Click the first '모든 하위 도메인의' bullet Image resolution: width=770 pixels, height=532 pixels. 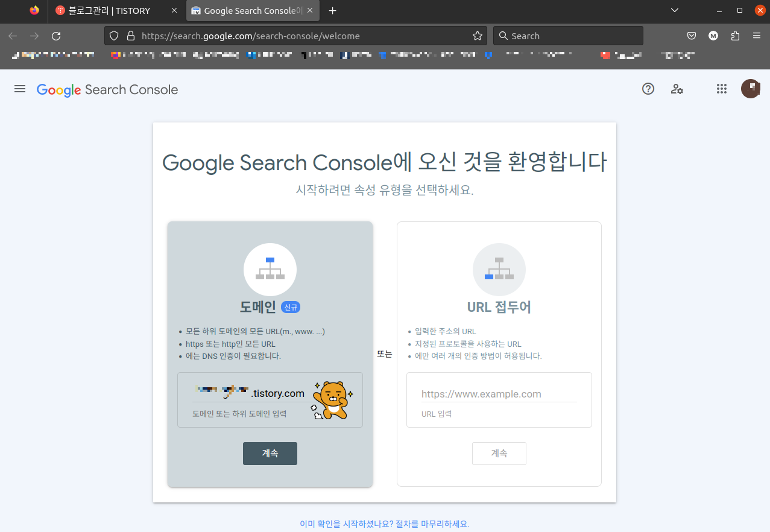tap(256, 331)
